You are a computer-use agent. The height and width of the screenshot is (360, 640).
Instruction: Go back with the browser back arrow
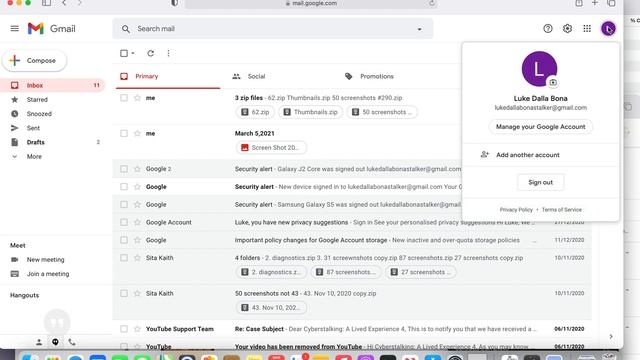tap(64, 3)
